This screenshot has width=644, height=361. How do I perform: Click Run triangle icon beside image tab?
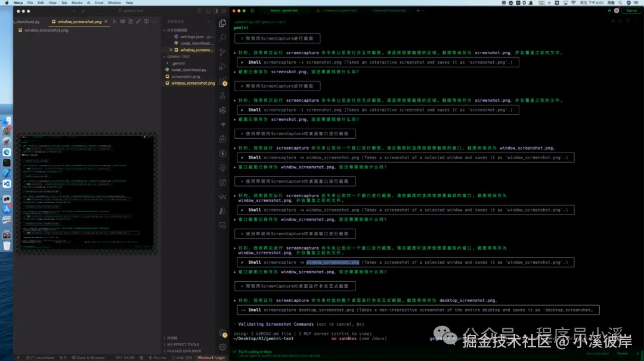tap(114, 21)
